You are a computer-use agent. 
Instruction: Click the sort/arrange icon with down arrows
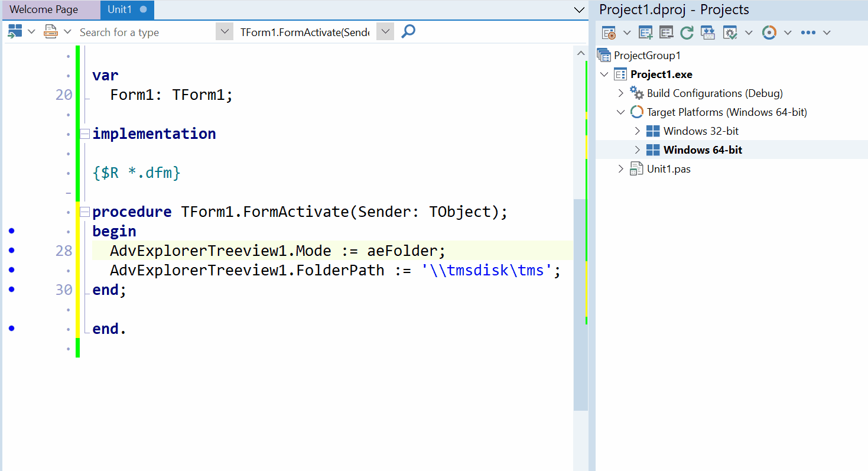(x=707, y=32)
